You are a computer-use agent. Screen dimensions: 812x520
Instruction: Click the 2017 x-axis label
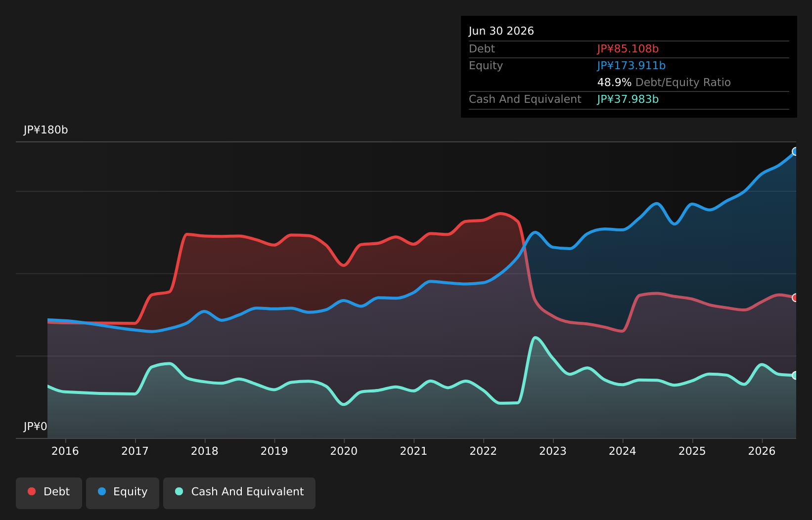(x=135, y=451)
